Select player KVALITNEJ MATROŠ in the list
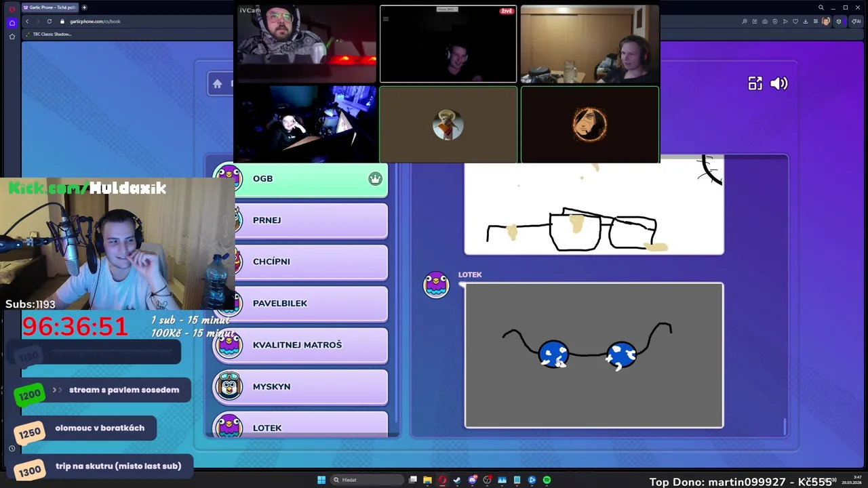868x488 pixels. pyautogui.click(x=300, y=345)
